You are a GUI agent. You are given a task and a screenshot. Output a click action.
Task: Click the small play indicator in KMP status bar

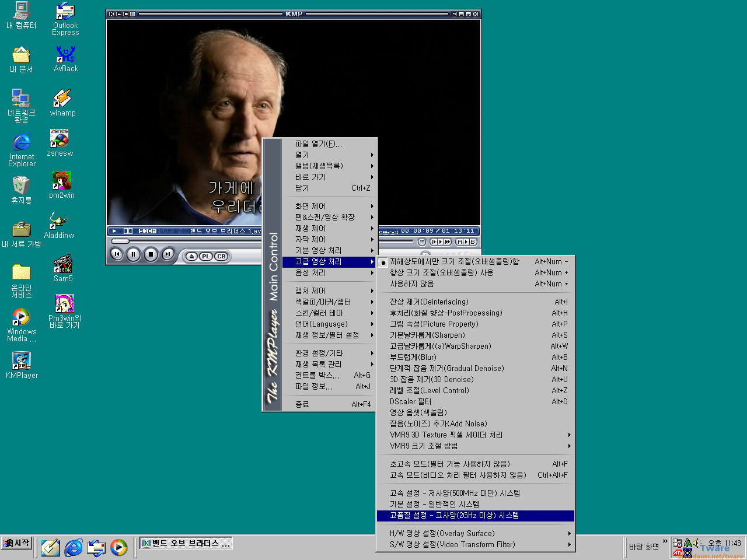pos(114,231)
